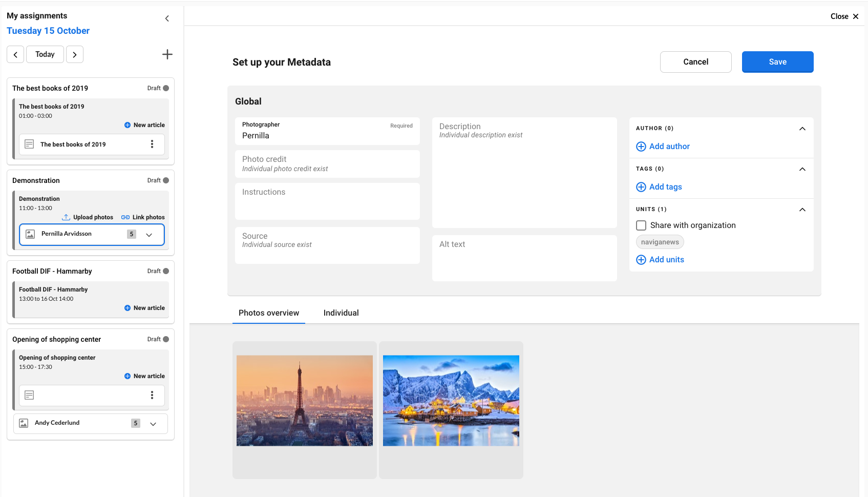Click photo icon beside Andy Cederlund
Screen dimensions: 868x497
click(x=24, y=423)
